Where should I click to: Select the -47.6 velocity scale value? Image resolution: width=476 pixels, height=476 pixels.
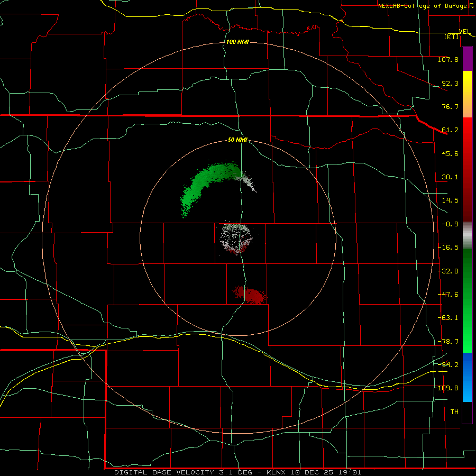(x=448, y=295)
